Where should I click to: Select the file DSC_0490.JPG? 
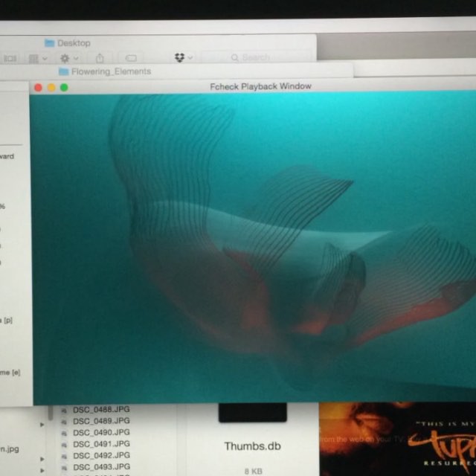click(101, 432)
